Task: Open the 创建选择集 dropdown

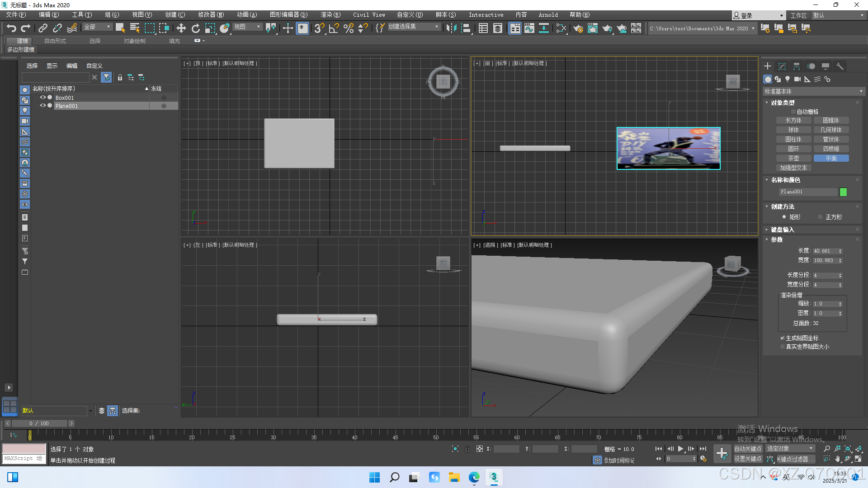Action: pyautogui.click(x=436, y=27)
